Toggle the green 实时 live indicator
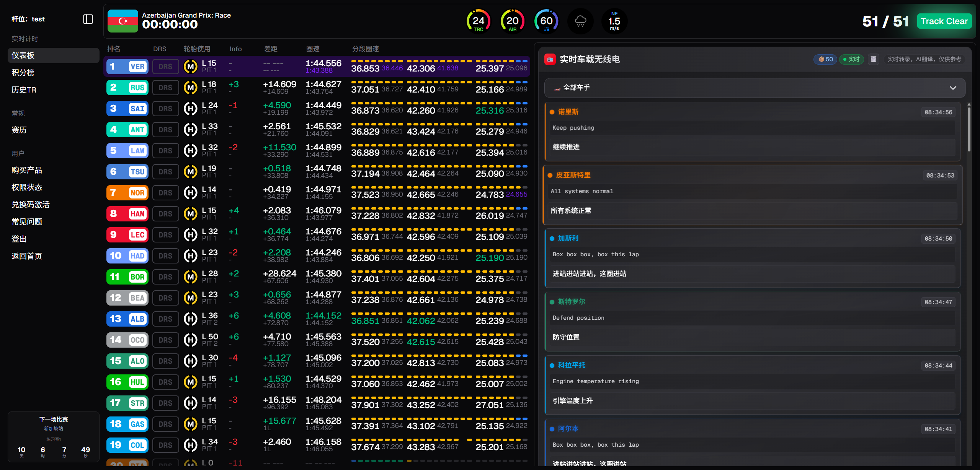 (851, 59)
